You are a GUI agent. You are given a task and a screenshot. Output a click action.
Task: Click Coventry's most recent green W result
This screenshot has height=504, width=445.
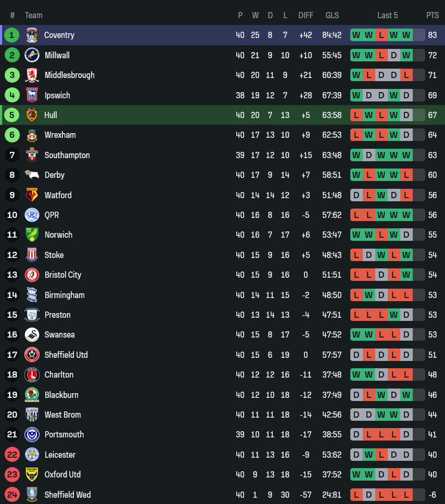406,35
